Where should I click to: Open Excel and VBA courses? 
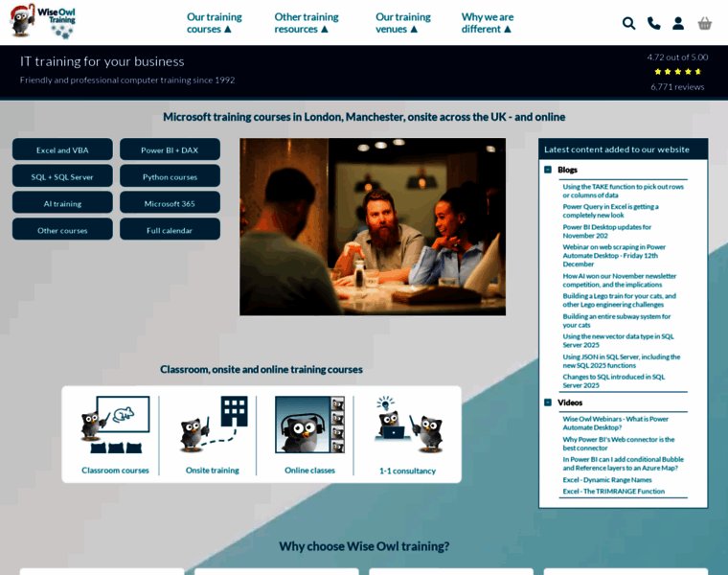pyautogui.click(x=62, y=150)
